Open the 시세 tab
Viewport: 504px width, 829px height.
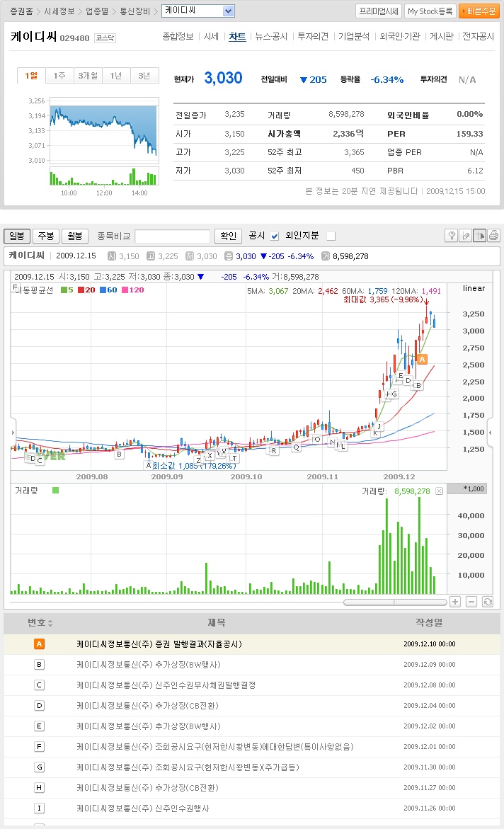211,37
